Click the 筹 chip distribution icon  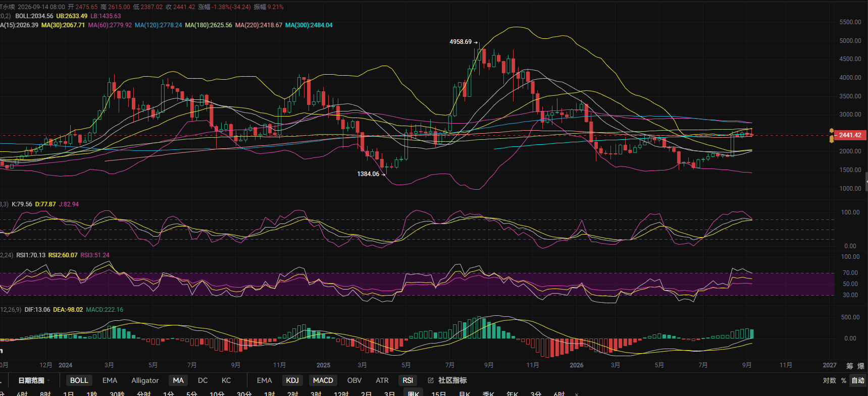(x=849, y=366)
